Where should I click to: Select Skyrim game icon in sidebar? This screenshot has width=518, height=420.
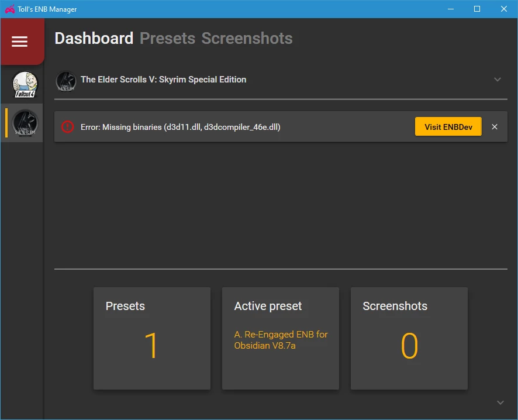click(x=25, y=123)
